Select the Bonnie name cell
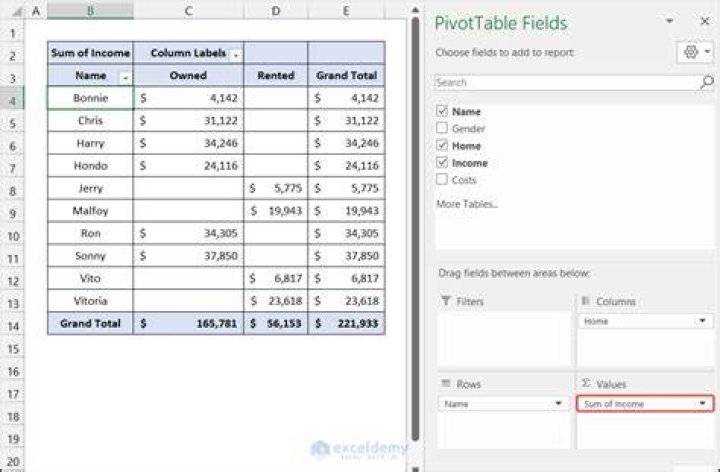The height and width of the screenshot is (472, 720). tap(90, 98)
